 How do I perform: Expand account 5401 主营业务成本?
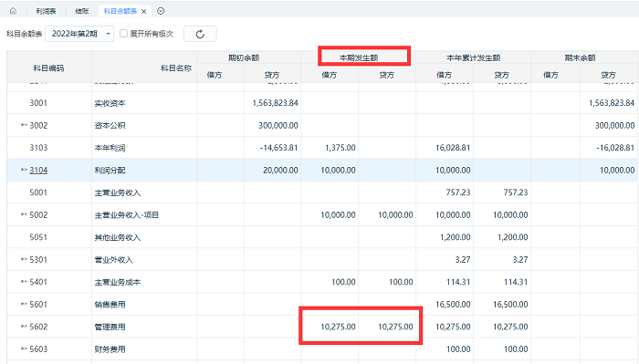point(24,282)
